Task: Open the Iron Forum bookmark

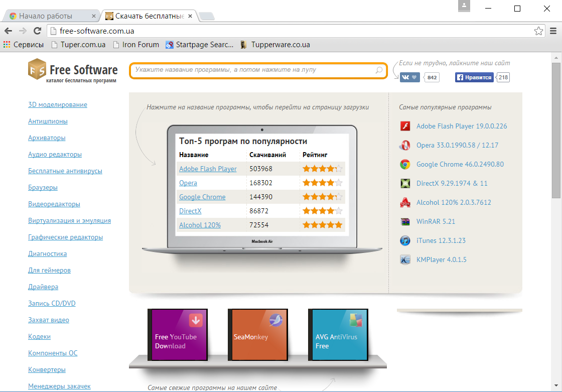Action: click(136, 45)
